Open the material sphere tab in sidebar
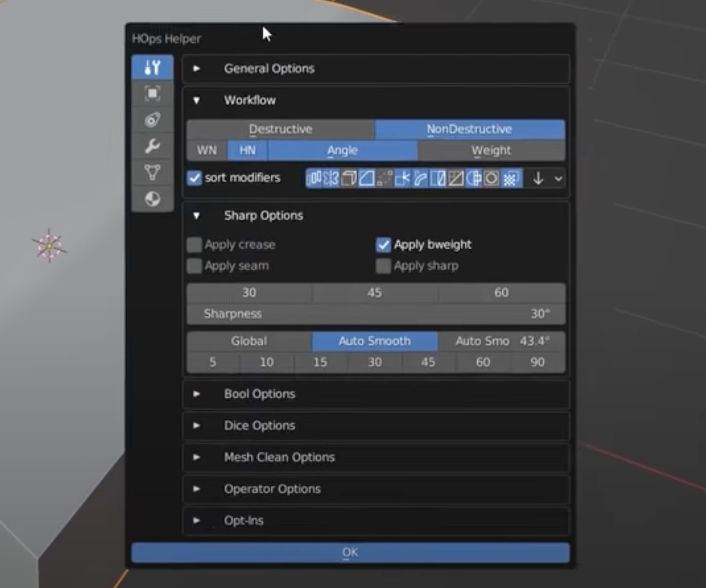 point(152,199)
